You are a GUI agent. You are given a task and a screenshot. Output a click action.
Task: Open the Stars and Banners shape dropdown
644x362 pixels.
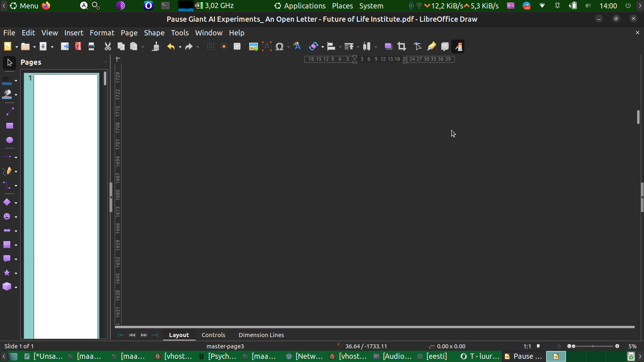(16, 274)
